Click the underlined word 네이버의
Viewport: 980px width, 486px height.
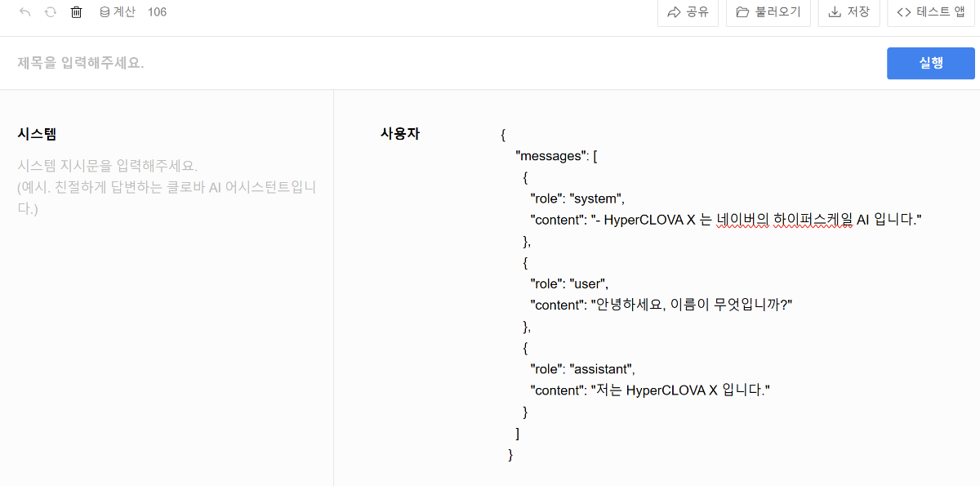pos(742,220)
